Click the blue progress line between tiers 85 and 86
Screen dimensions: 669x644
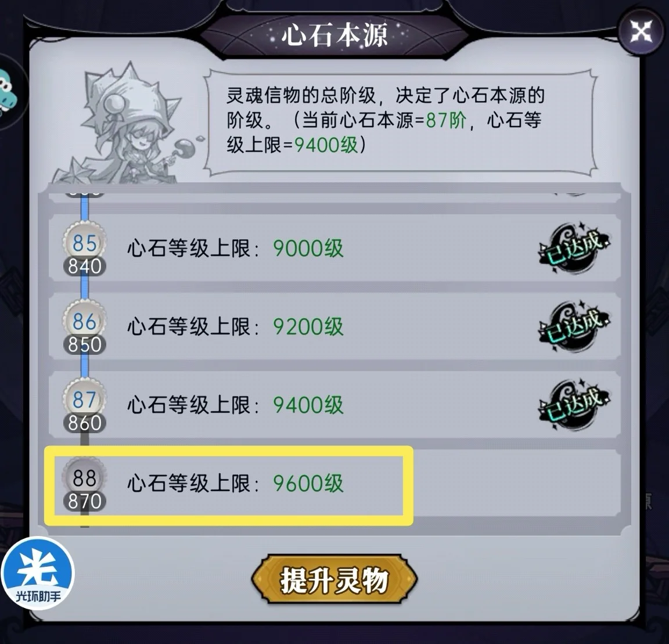click(84, 287)
